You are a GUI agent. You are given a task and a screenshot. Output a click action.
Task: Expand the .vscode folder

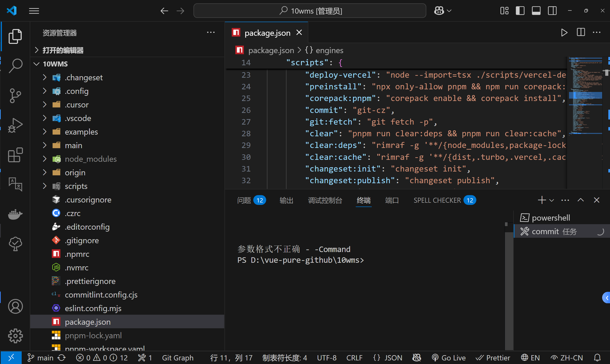click(x=127, y=118)
